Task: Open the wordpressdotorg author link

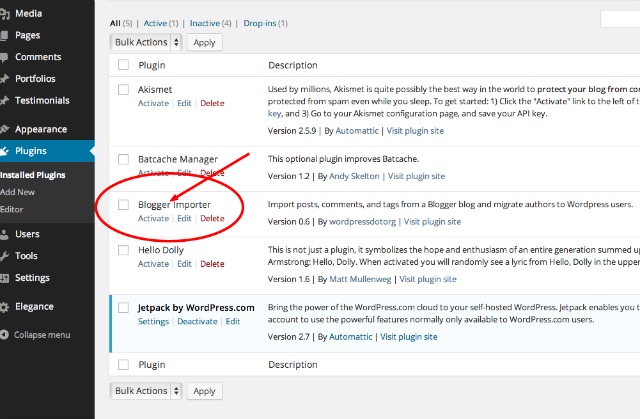Action: (362, 222)
